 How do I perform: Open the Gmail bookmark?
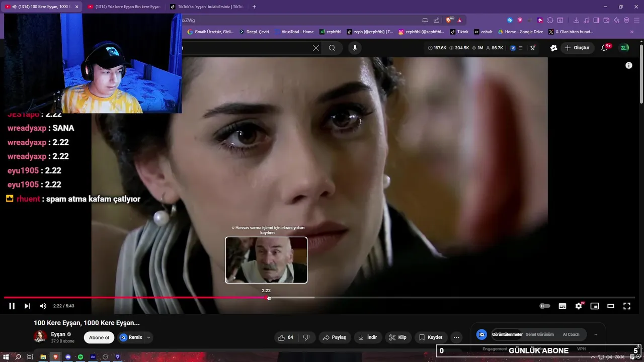click(x=210, y=32)
